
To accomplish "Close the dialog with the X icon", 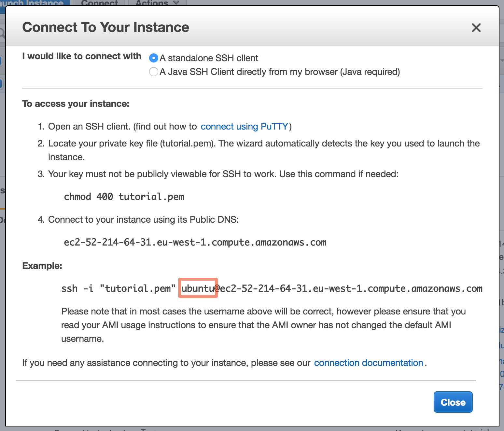I will pos(476,28).
